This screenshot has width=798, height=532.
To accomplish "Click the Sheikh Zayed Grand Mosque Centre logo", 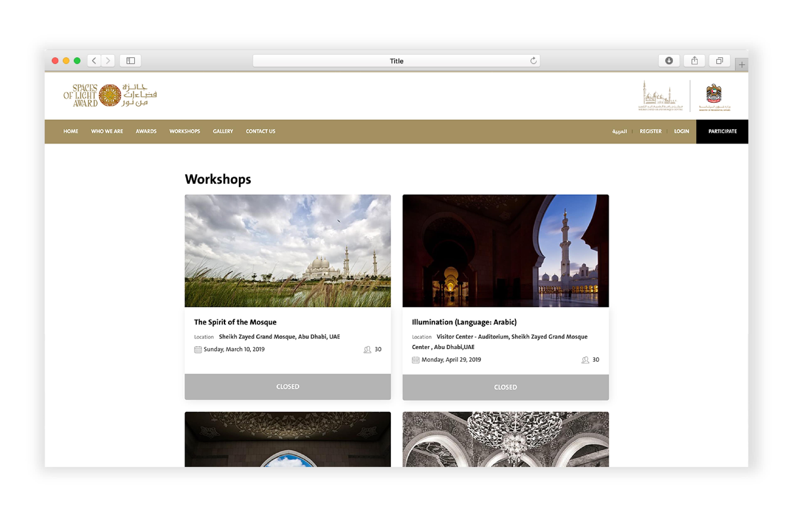I will tap(660, 96).
